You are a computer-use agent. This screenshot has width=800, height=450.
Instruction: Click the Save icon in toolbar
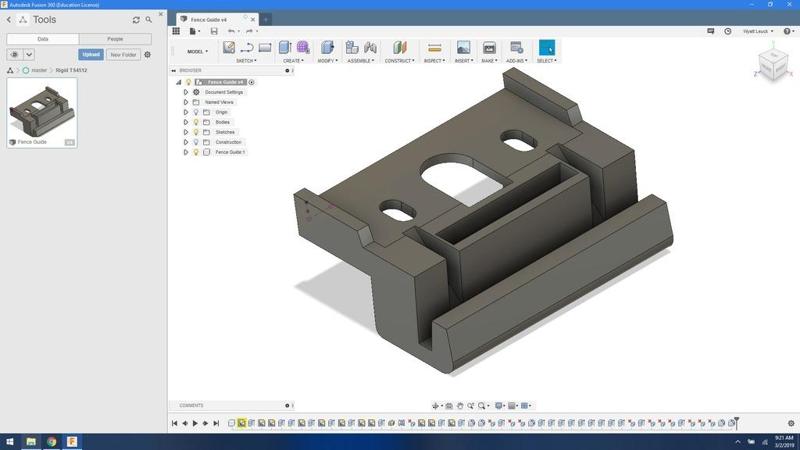(214, 31)
